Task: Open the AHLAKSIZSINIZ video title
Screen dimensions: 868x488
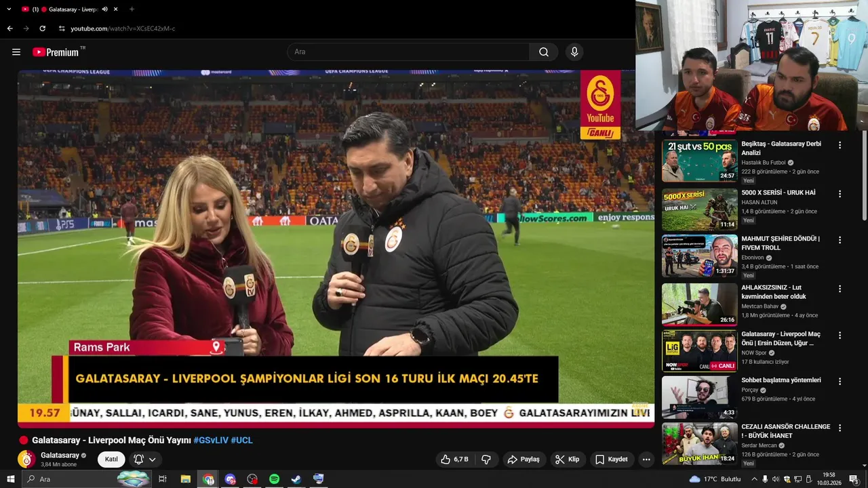Action: (774, 292)
